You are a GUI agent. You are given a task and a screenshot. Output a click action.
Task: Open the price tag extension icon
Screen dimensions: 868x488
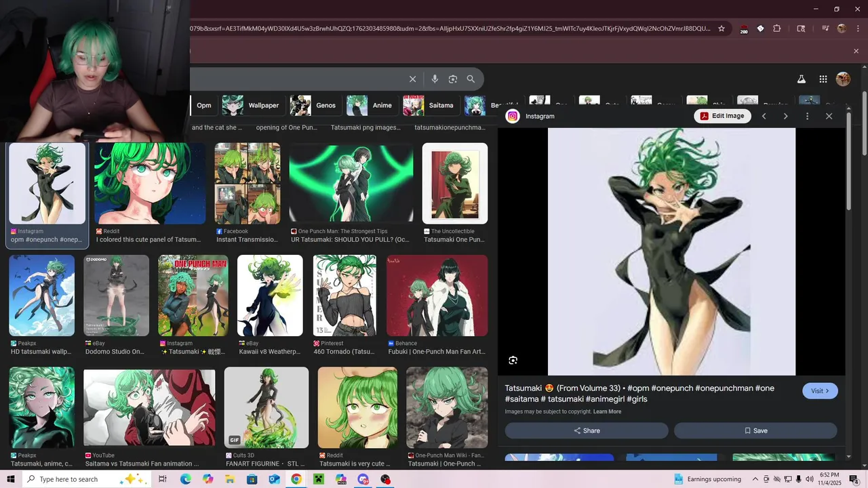pyautogui.click(x=760, y=28)
